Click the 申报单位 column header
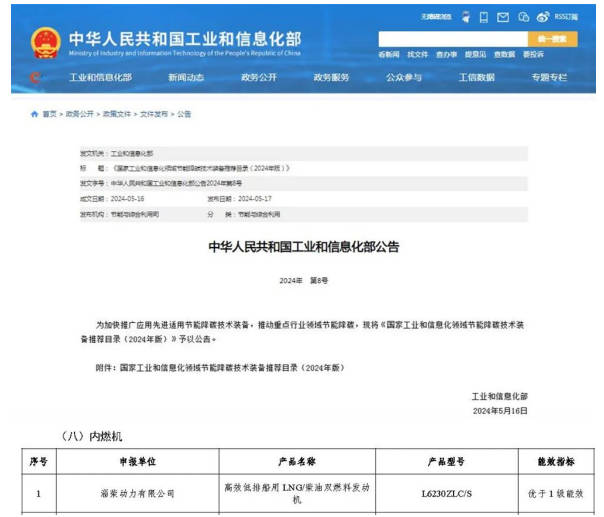Viewport: 604px width, 517px height. 138,461
